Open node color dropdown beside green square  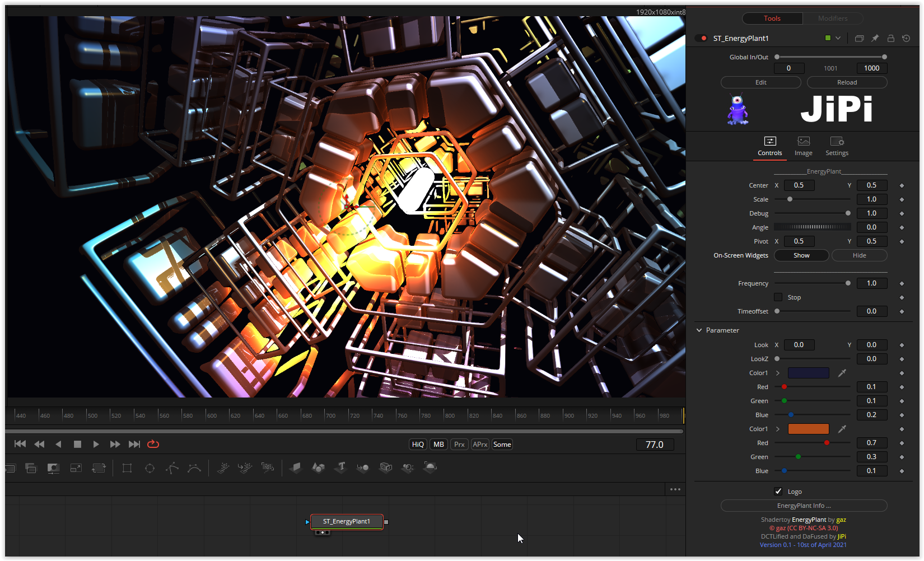click(x=838, y=39)
